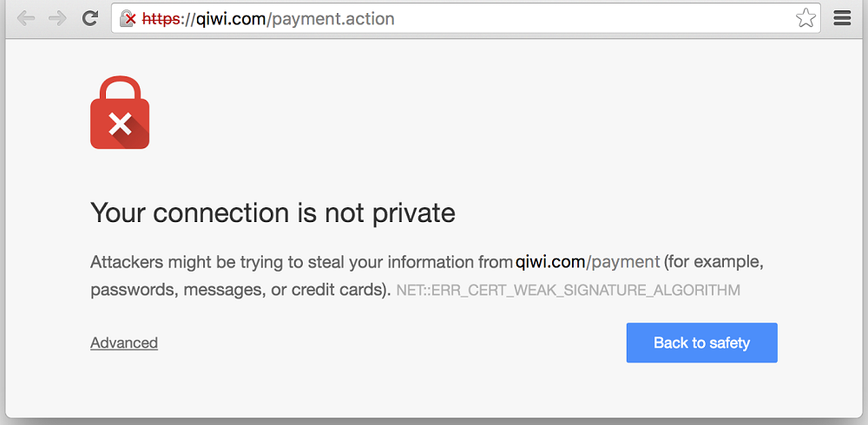
Task: Reload the current page
Action: pos(89,18)
